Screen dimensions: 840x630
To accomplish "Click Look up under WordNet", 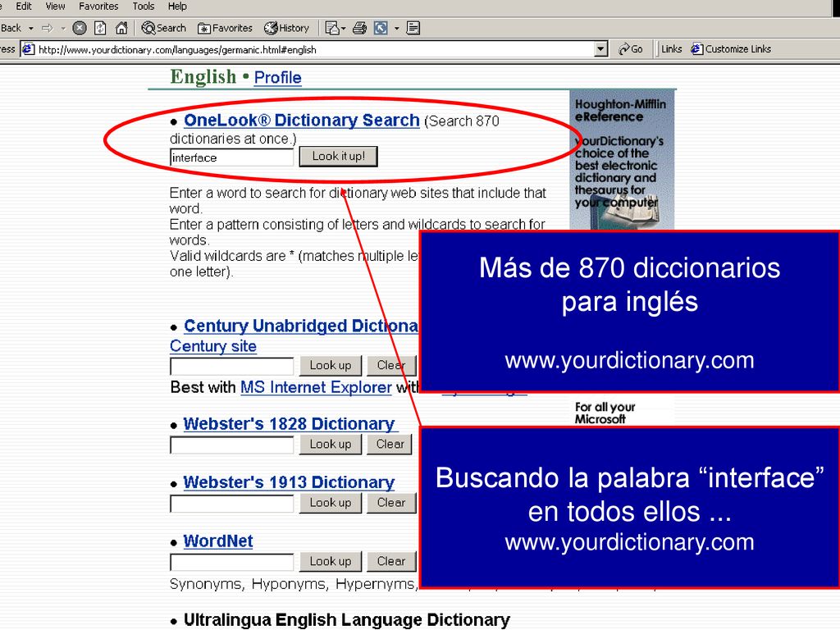I will (331, 561).
